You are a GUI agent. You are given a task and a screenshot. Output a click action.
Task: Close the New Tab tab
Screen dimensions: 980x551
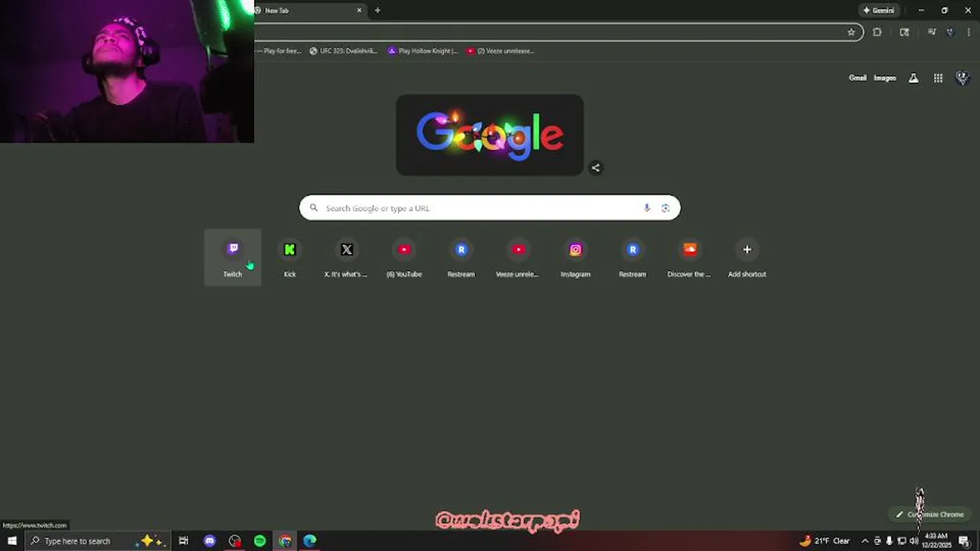click(x=359, y=11)
